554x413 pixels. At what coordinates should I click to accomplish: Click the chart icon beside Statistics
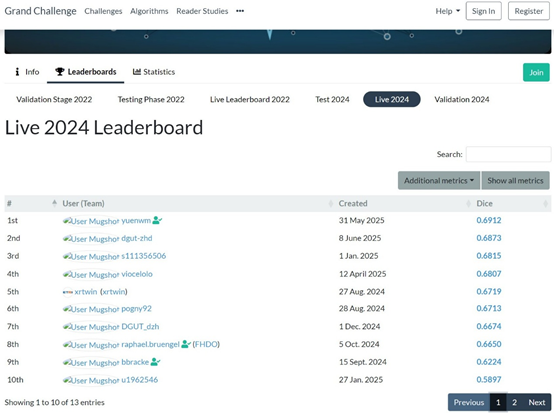point(136,72)
